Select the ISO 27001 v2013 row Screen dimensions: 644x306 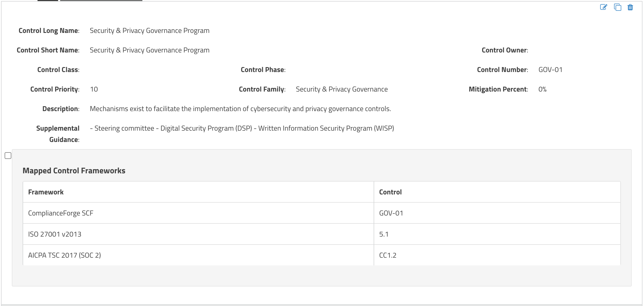[322, 234]
